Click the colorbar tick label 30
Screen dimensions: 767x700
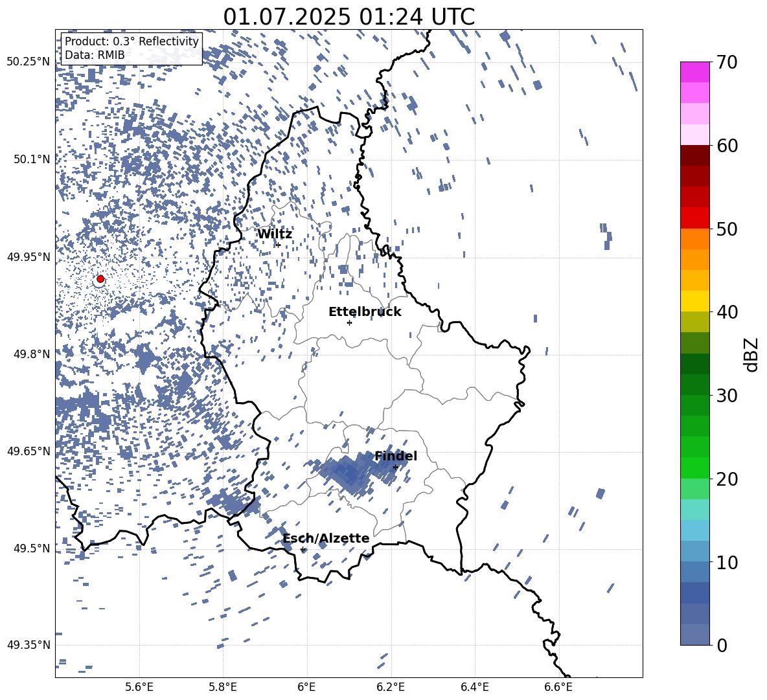727,396
